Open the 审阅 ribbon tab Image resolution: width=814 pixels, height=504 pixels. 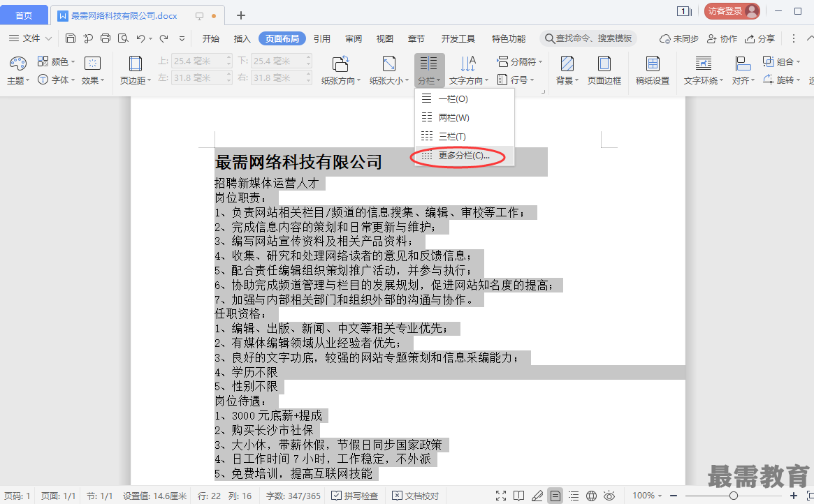tap(354, 38)
